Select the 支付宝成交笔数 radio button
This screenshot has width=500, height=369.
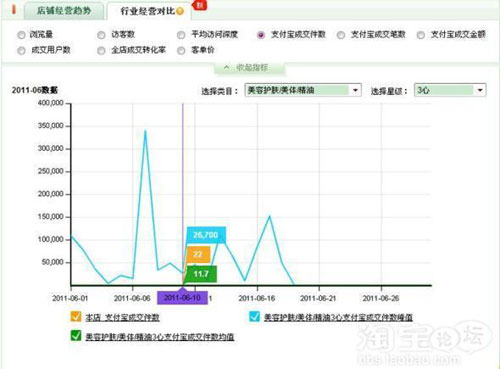341,35
